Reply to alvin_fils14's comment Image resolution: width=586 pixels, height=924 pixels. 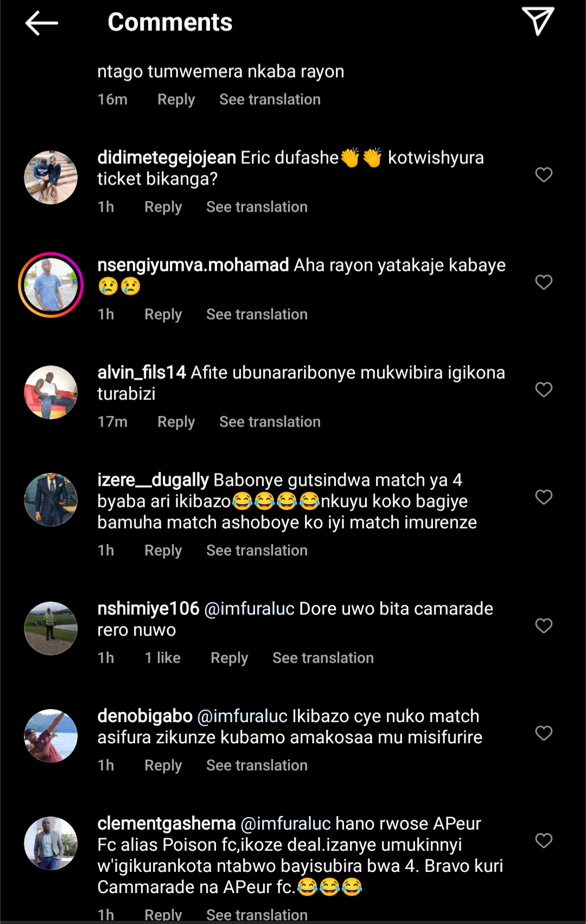coord(176,422)
